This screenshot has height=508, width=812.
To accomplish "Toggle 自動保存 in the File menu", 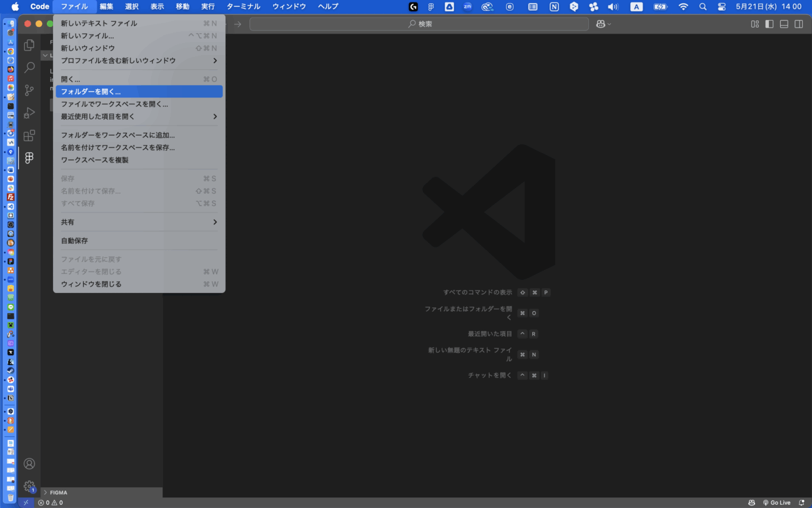I will click(x=74, y=241).
